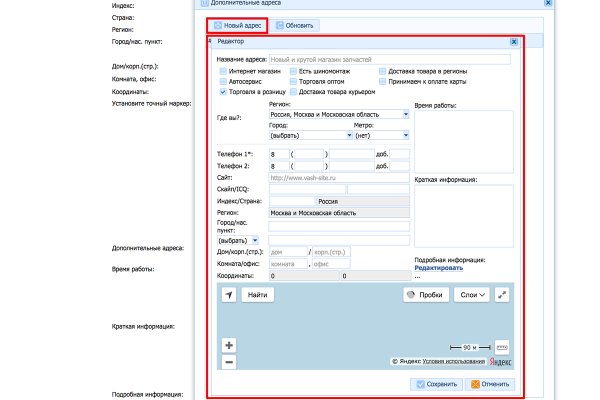Zoom in the Yandex map
600x400 pixels.
pyautogui.click(x=229, y=345)
